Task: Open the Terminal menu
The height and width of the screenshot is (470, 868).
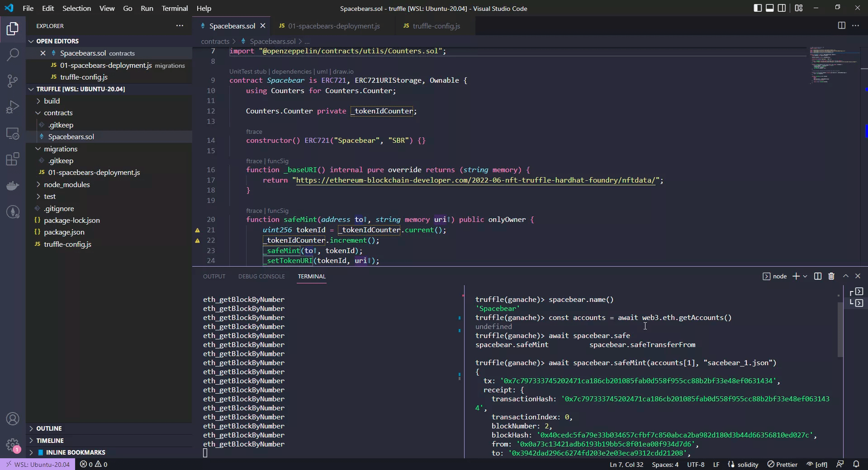Action: 175,8
